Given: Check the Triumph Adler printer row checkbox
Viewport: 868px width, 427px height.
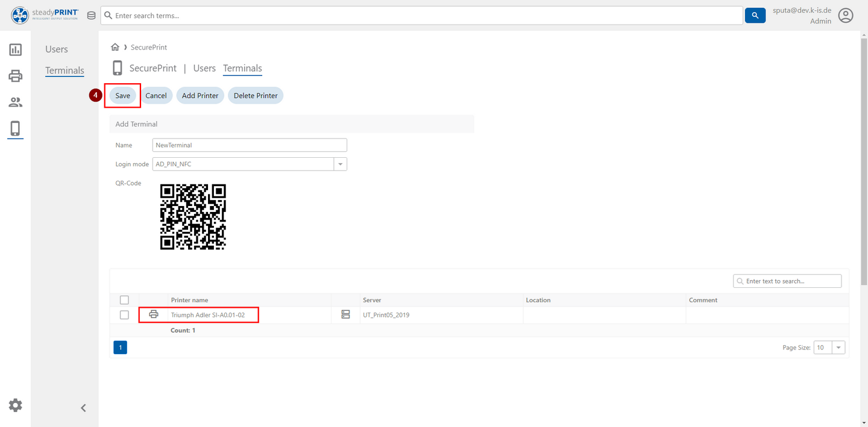Looking at the screenshot, I should pos(124,315).
